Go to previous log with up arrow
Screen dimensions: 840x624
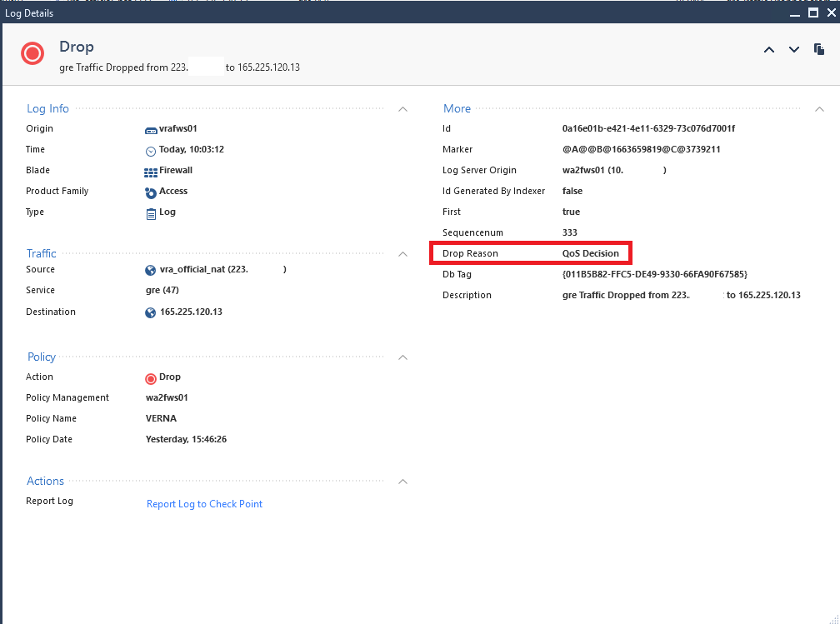(x=769, y=50)
